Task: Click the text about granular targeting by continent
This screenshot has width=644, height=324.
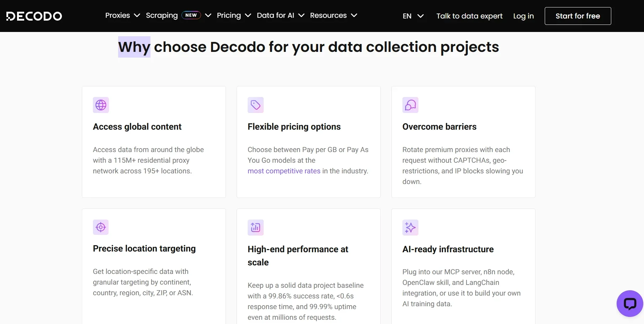Action: click(x=143, y=282)
